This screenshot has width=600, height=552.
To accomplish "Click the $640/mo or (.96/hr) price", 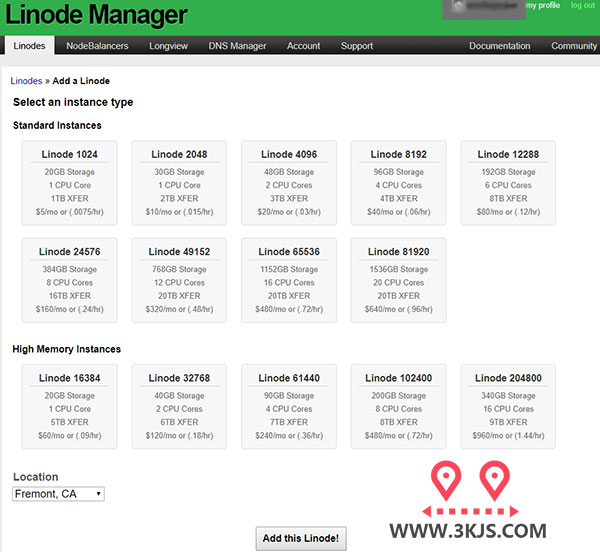I will coord(399,309).
